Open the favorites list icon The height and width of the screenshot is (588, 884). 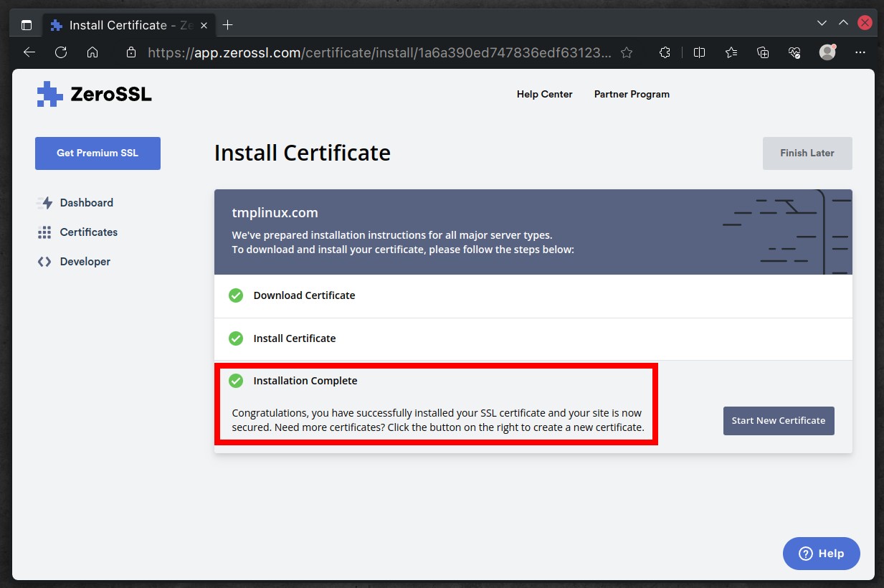click(x=731, y=52)
